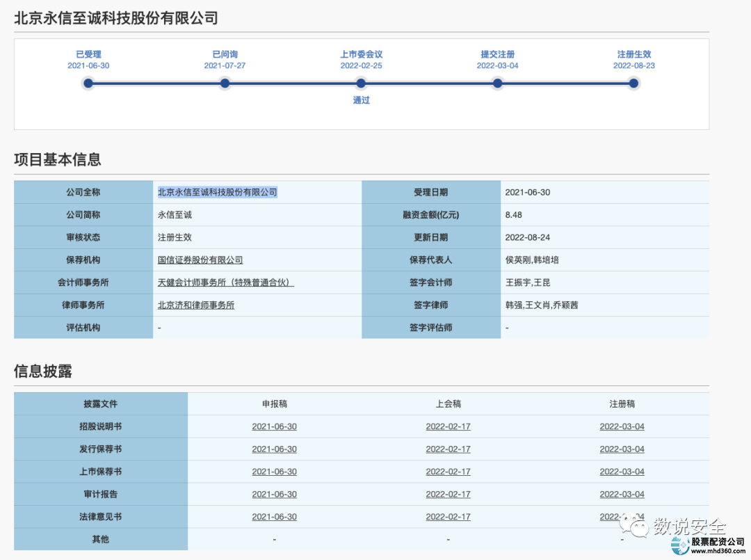Open 招股说明书 注册稿 2022-03-04 link
This screenshot has height=560, width=751.
(622, 426)
